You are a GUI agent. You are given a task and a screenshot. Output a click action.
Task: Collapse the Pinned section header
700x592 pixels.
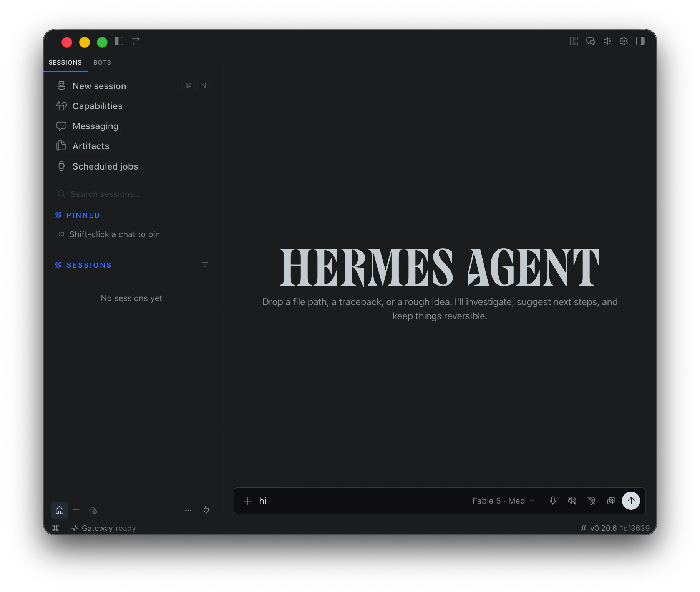pyautogui.click(x=78, y=215)
